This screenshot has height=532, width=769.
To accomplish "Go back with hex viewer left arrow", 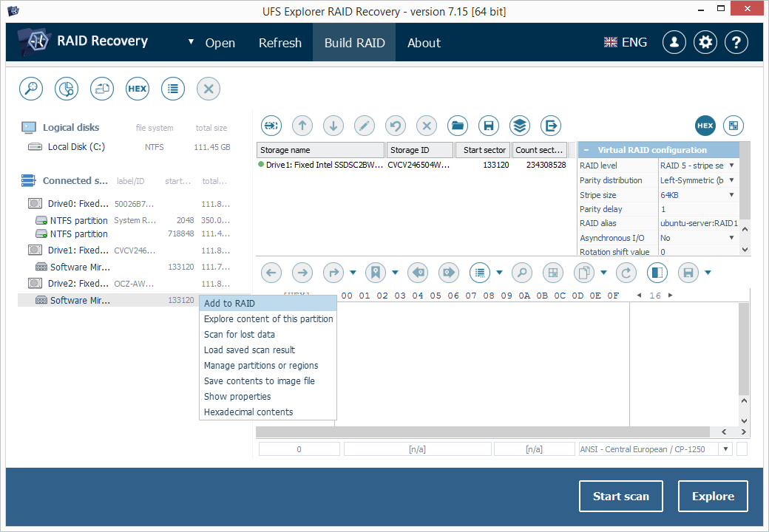I will (271, 273).
